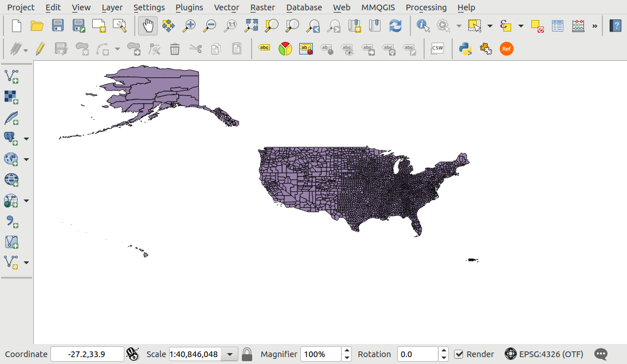Open the Processing menu
This screenshot has width=627, height=364.
point(426,7)
